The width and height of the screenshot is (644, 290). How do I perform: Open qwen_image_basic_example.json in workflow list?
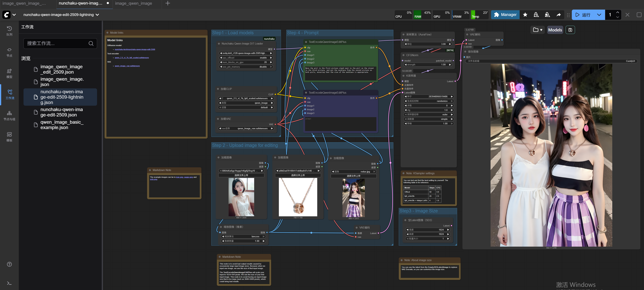62,125
